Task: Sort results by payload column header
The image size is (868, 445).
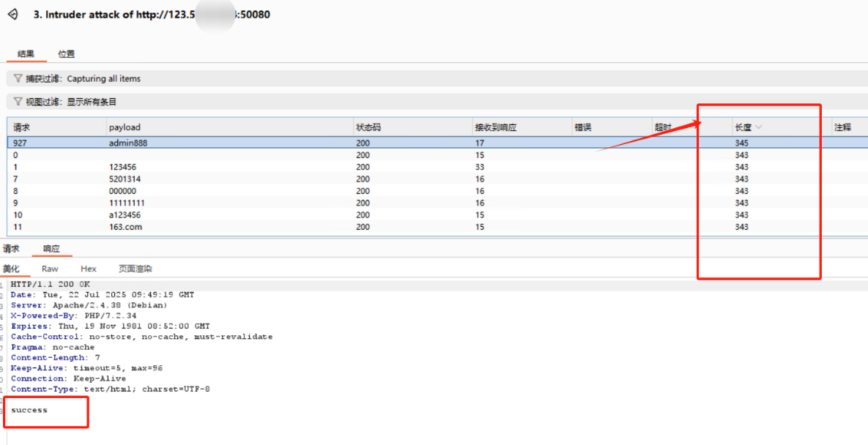Action: point(125,127)
